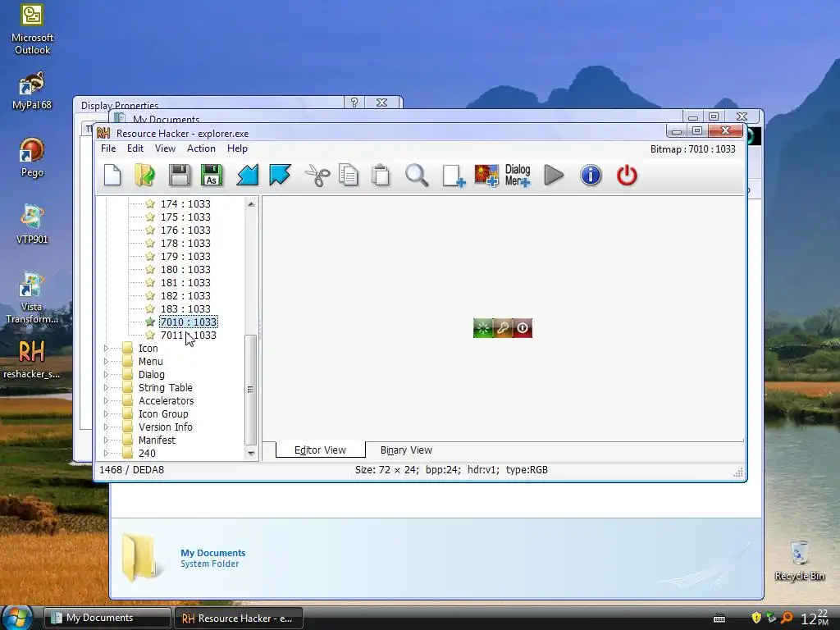840x630 pixels.
Task: Open a file with the folder arrow icon
Action: click(x=144, y=176)
